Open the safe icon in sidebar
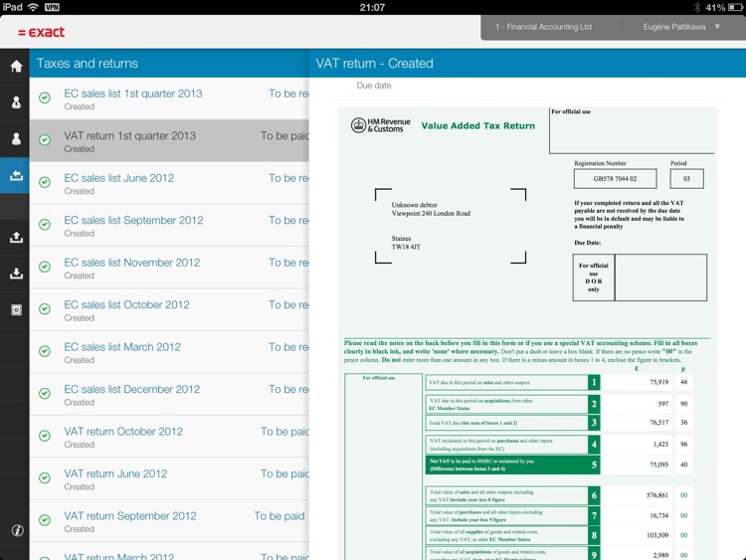The image size is (746, 560). (16, 310)
